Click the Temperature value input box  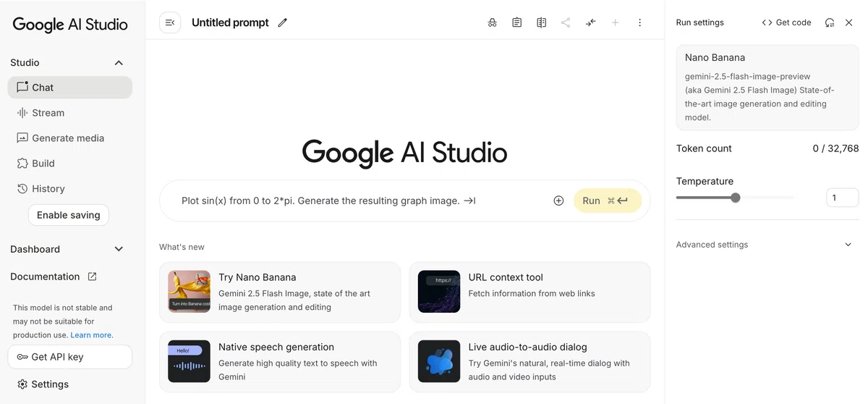pos(843,198)
